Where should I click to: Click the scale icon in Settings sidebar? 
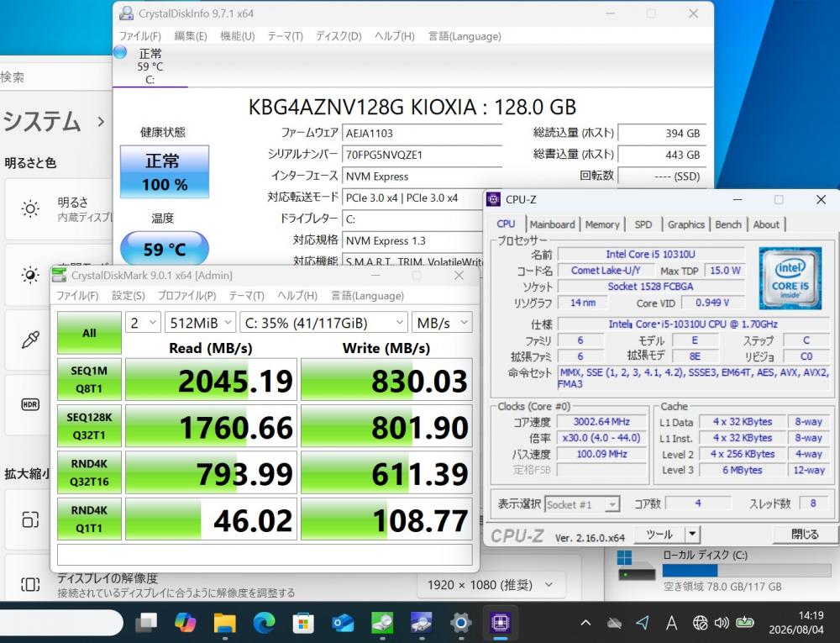(30, 519)
